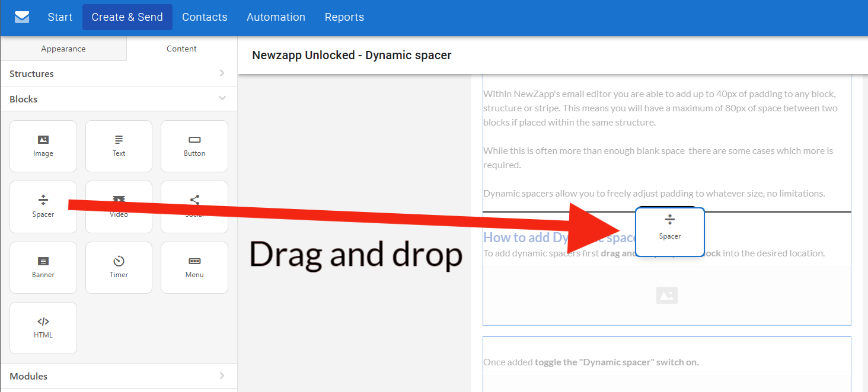The height and width of the screenshot is (392, 868).
Task: Switch to the Appearance tab
Action: [63, 49]
